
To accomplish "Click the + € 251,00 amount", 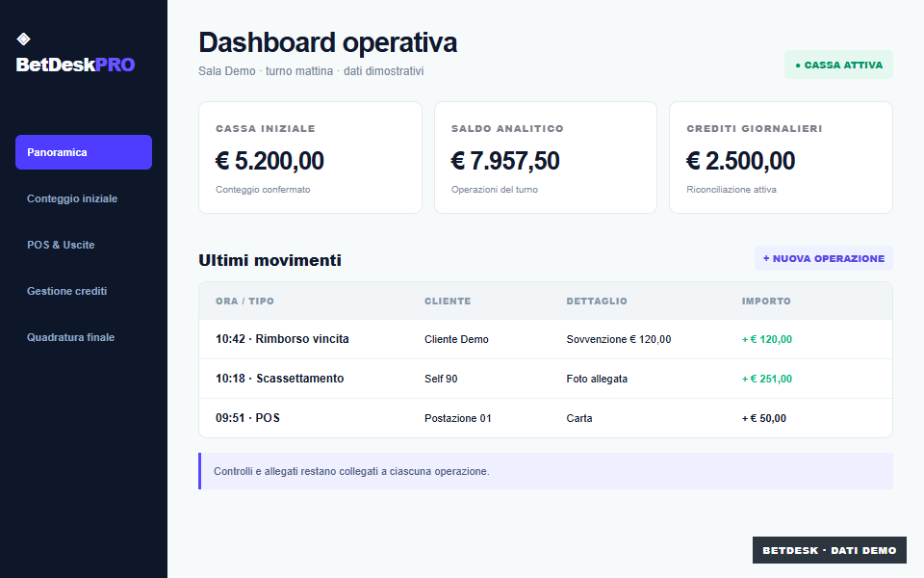I will (x=767, y=379).
